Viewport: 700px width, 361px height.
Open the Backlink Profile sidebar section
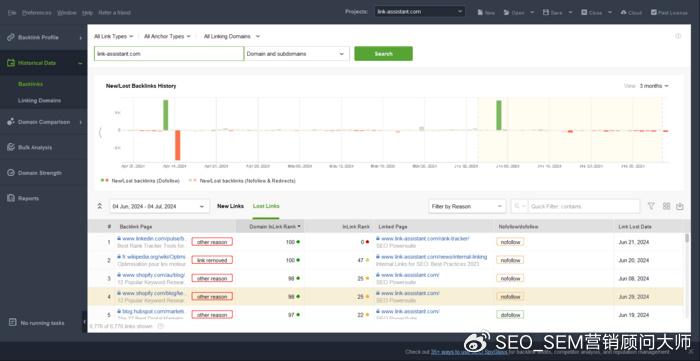[44, 37]
